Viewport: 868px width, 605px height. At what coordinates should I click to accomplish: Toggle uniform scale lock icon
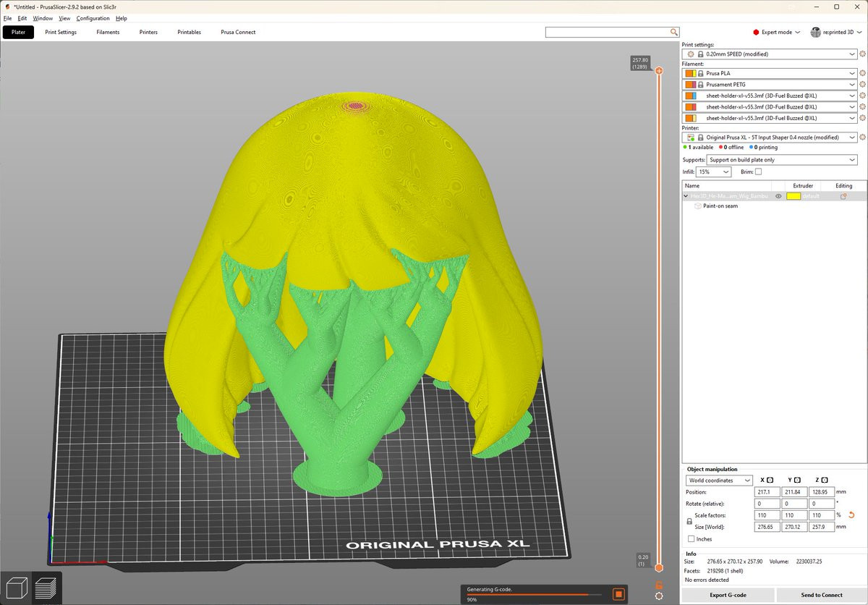(689, 521)
